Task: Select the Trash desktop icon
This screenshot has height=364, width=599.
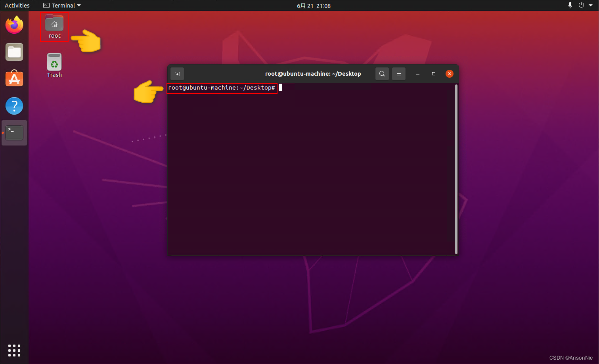Action: [54, 66]
